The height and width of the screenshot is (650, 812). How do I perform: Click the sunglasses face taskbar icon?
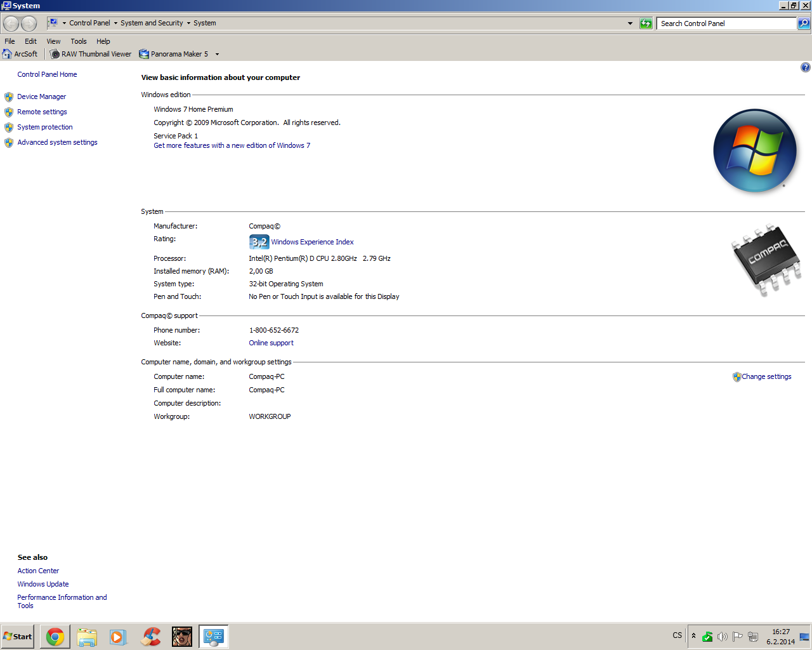coord(182,637)
